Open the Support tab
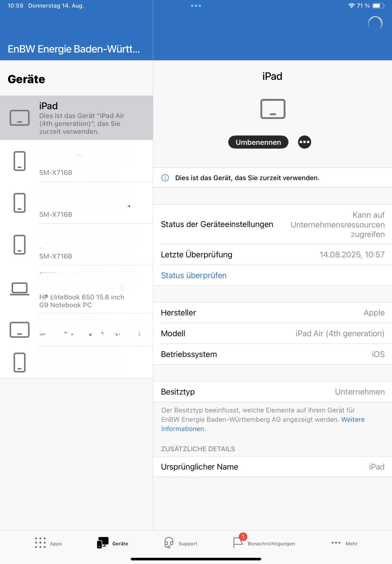392x564 pixels. pos(181,543)
